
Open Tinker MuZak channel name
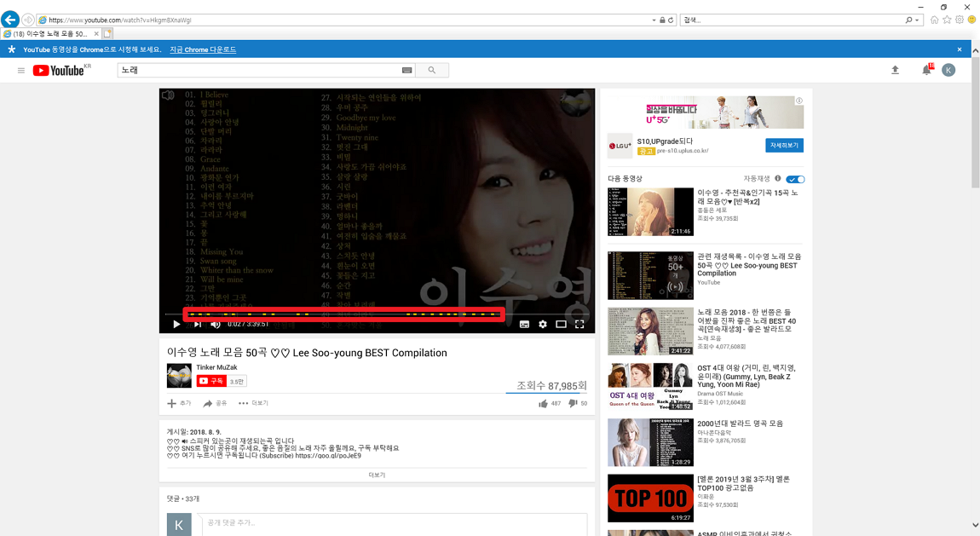tap(216, 367)
